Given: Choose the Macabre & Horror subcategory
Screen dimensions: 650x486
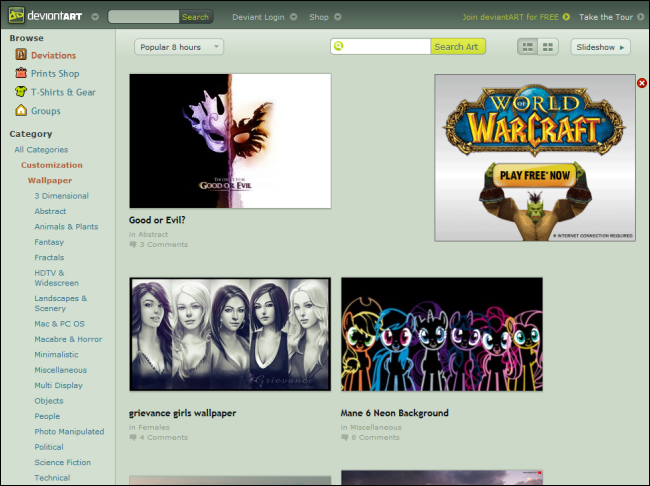Looking at the screenshot, I should point(68,339).
